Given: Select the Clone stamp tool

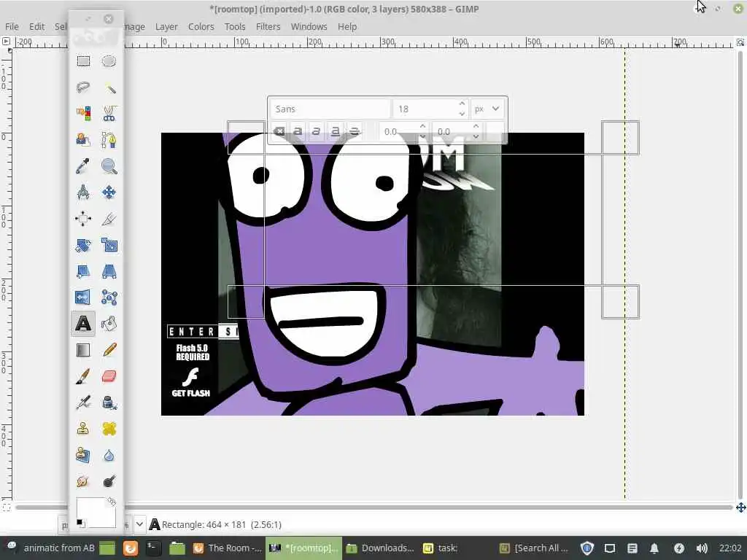Looking at the screenshot, I should click(83, 429).
